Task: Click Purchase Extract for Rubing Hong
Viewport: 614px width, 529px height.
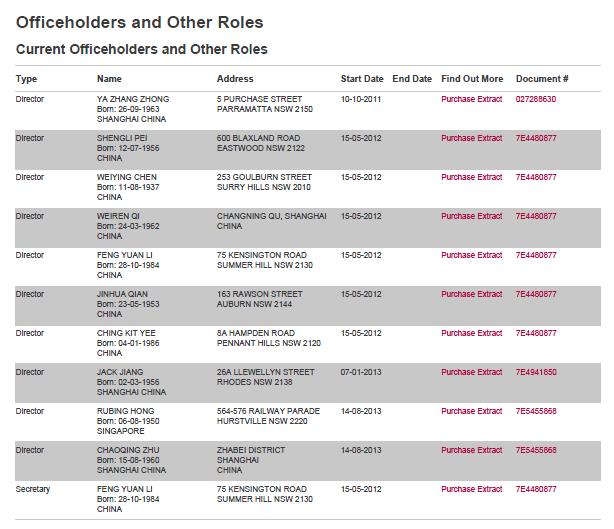Action: (471, 412)
